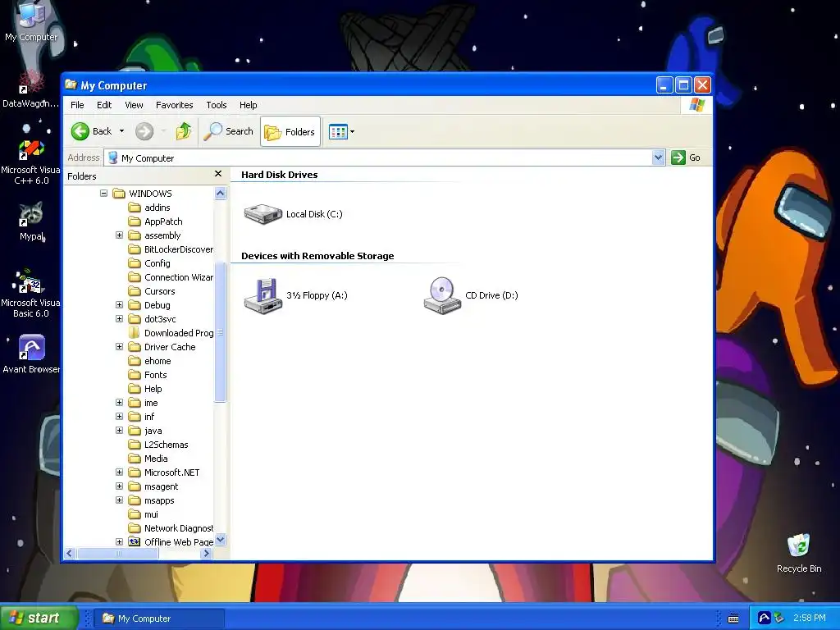
Task: Open the Back history dropdown arrow
Action: 121,131
